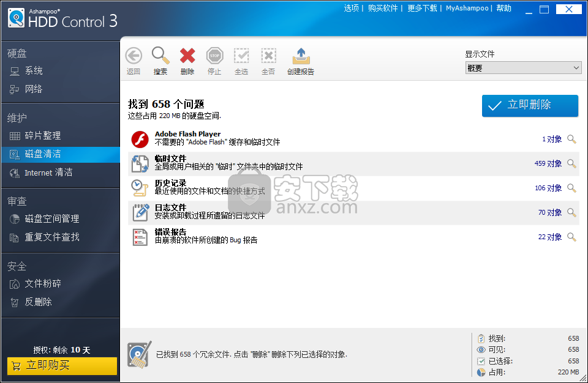The height and width of the screenshot is (383, 588).
Task: View details magnifier for 错误报告 row
Action: click(x=571, y=237)
